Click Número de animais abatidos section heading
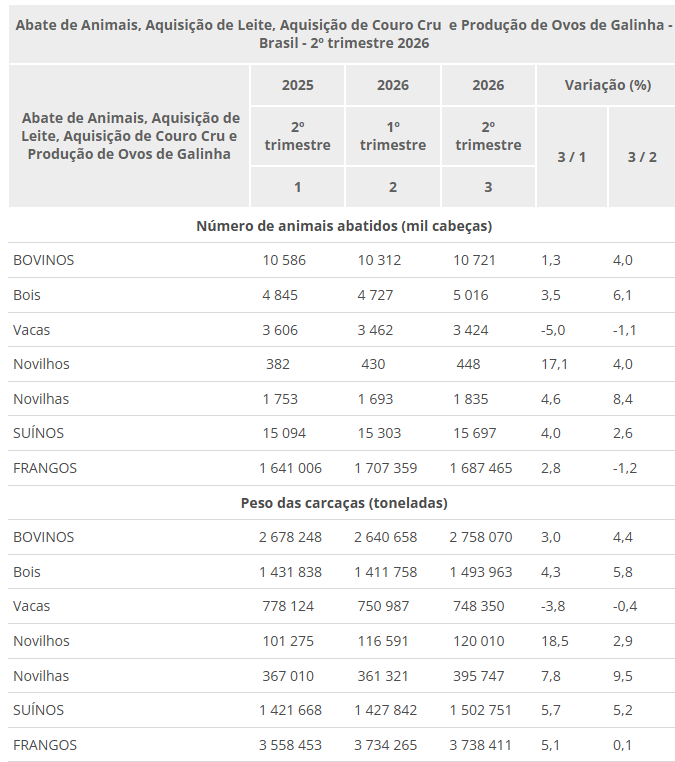 coord(344,226)
